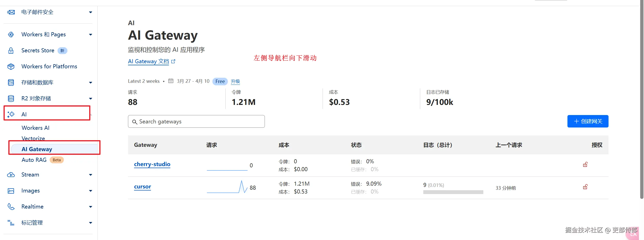Click the Stream cloud icon
The width and height of the screenshot is (644, 240).
11,175
